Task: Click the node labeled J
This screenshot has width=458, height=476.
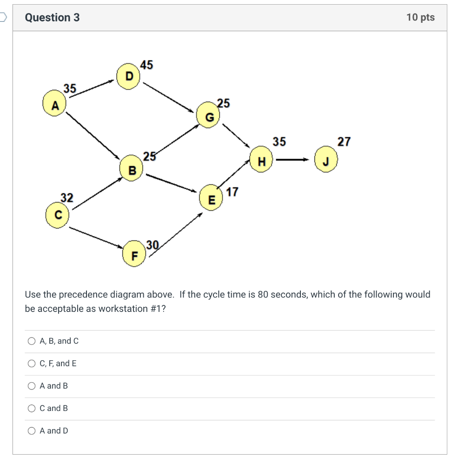Action: coord(325,160)
